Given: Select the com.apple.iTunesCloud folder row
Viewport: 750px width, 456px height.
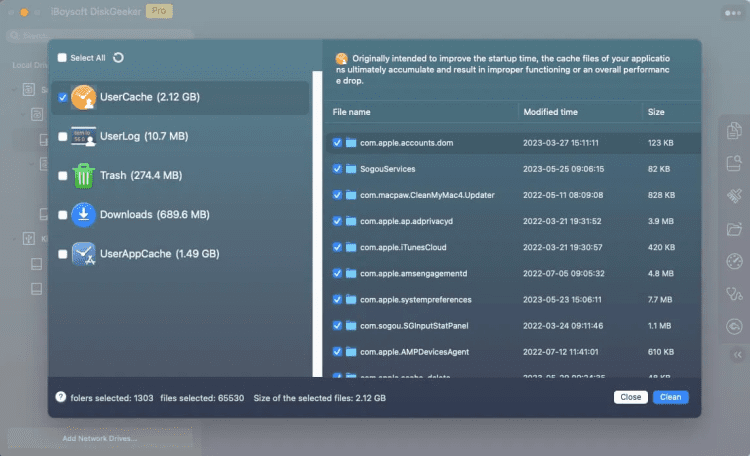Looking at the screenshot, I should click(513, 247).
